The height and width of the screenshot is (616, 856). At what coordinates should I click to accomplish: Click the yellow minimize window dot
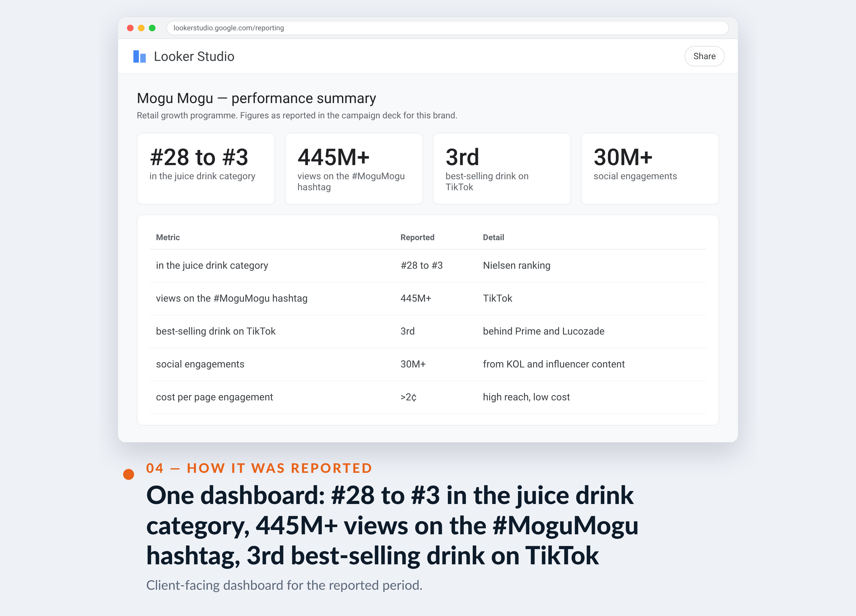(x=141, y=28)
